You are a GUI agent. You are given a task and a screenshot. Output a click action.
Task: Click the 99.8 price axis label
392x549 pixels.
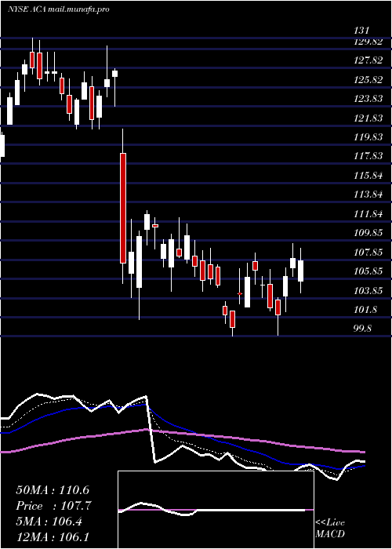click(364, 328)
